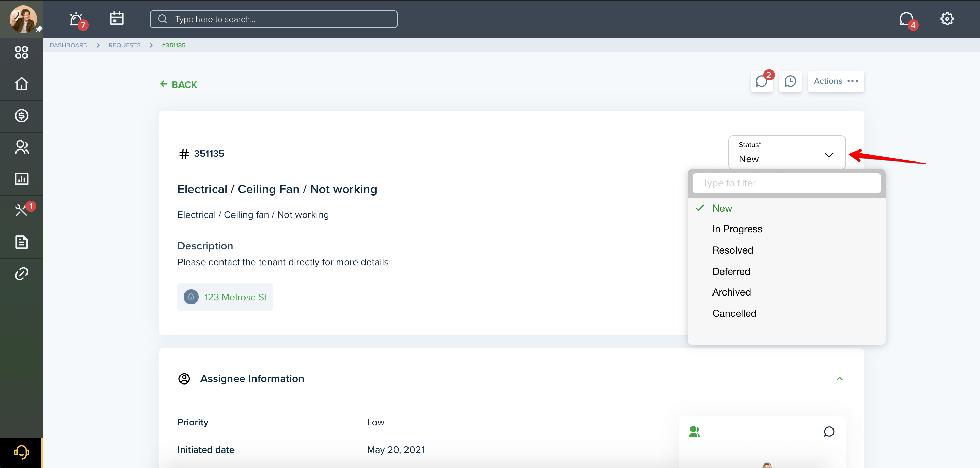The width and height of the screenshot is (980, 468).
Task: Click the green assignee people icon
Action: (694, 432)
